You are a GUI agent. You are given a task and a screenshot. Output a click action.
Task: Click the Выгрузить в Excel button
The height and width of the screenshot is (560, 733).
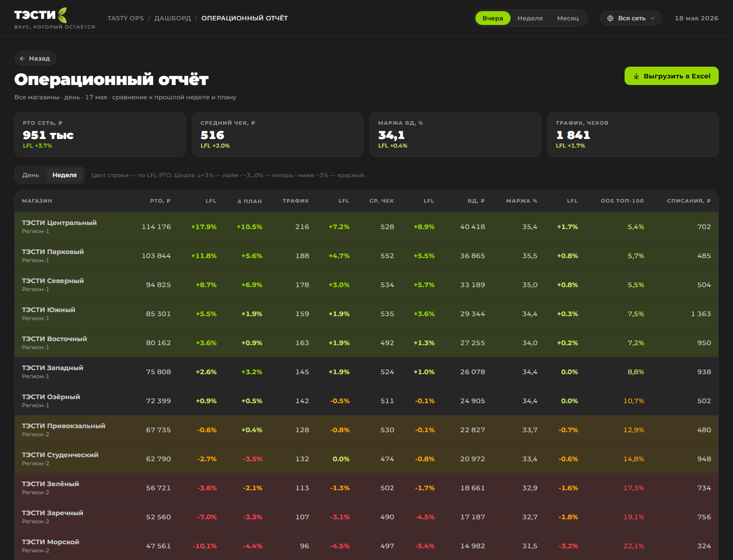671,76
